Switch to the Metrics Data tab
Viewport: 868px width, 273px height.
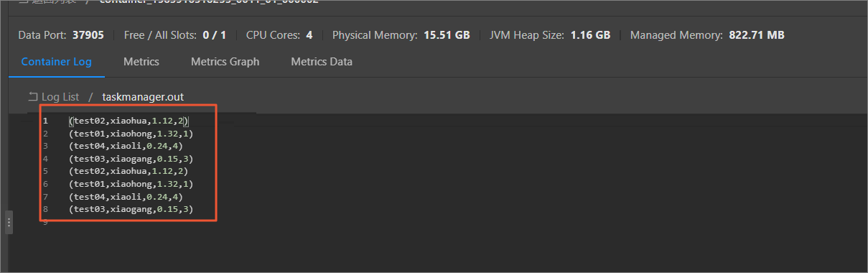point(322,62)
